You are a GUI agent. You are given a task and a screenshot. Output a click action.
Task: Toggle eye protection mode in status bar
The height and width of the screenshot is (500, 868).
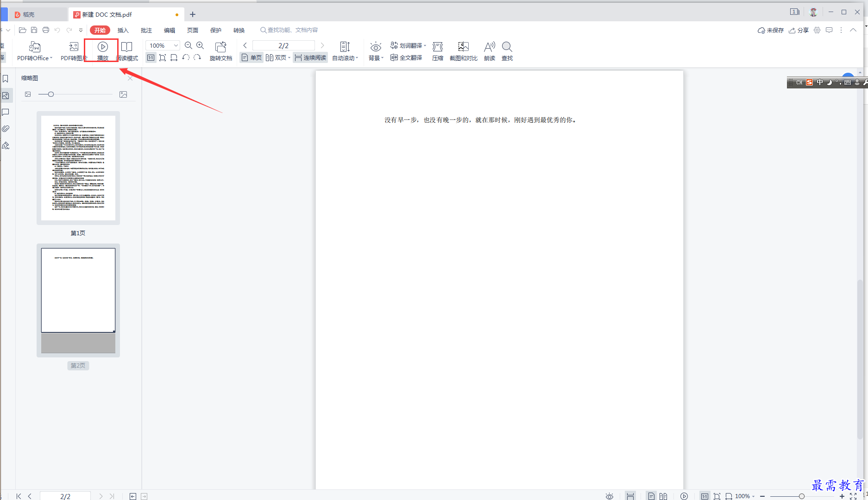(x=610, y=496)
